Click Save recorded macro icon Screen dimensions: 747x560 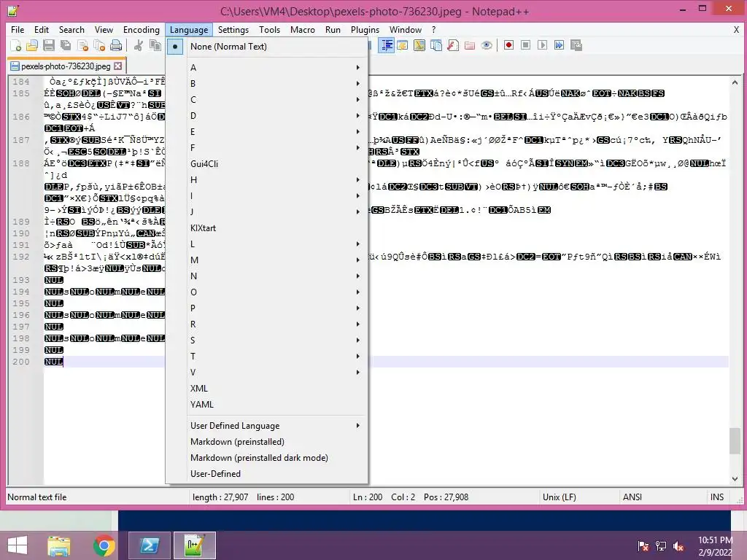coord(576,45)
